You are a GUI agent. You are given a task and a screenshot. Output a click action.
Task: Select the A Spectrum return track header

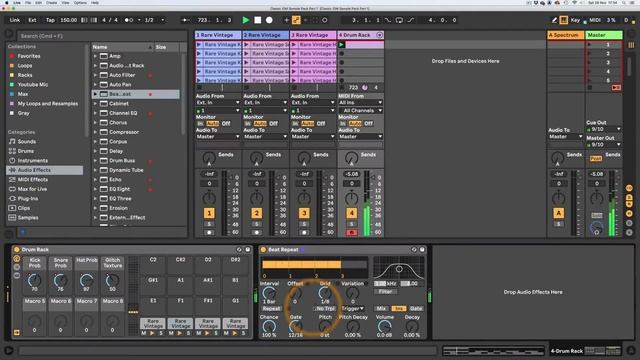pyautogui.click(x=565, y=35)
